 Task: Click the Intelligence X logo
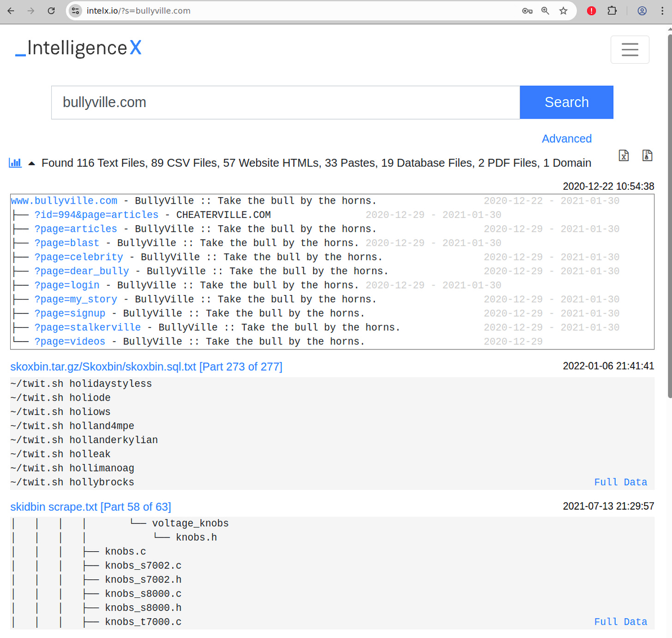click(78, 48)
